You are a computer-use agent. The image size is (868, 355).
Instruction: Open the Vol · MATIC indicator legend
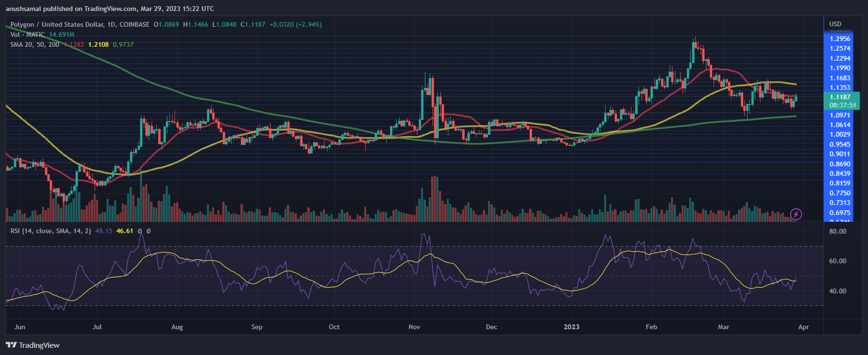pyautogui.click(x=28, y=34)
